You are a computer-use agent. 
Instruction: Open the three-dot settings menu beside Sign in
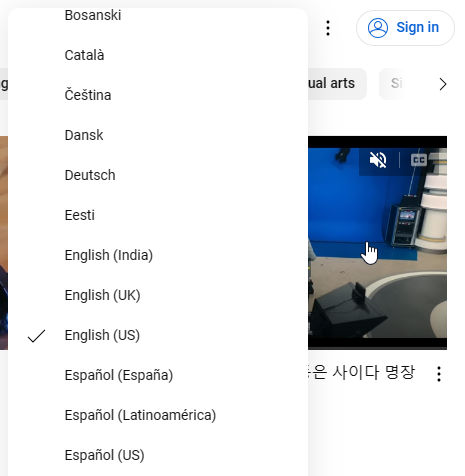328,28
